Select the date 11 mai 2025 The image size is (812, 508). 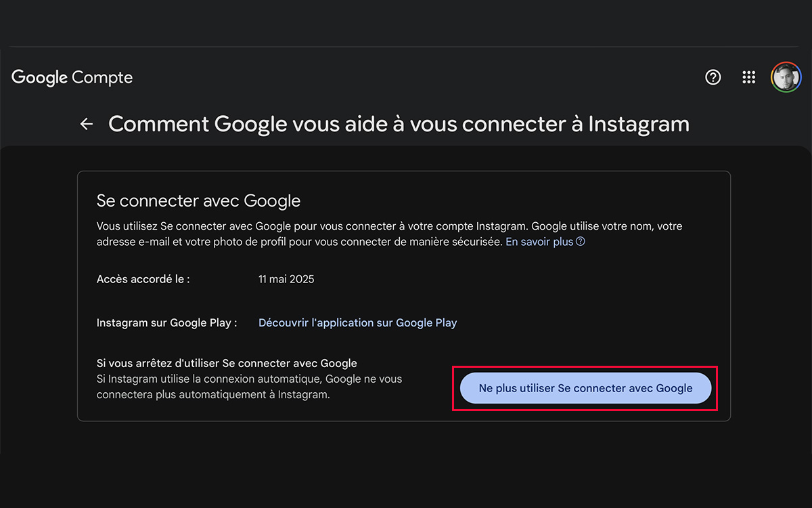click(x=286, y=279)
